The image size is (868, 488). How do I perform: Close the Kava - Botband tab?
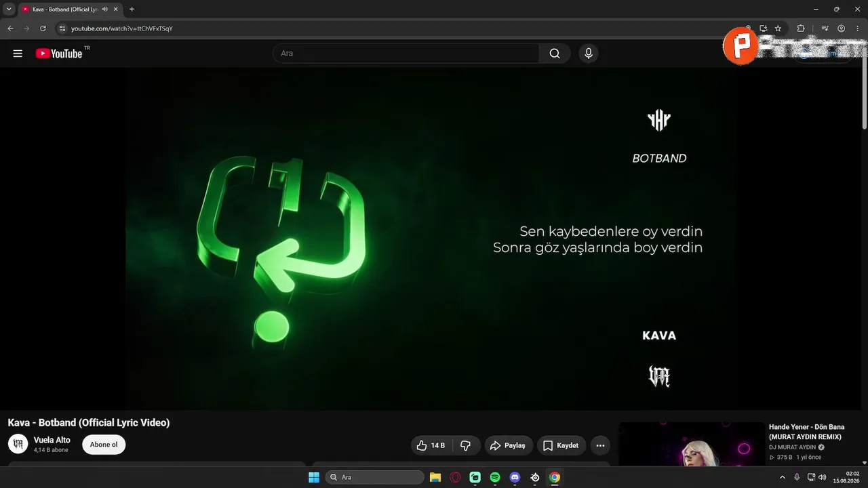pos(116,9)
